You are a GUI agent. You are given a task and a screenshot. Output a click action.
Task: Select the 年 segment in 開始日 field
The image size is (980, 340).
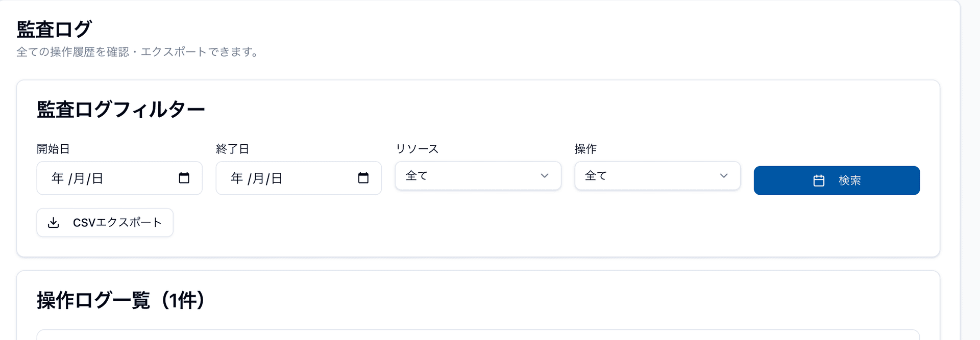[x=58, y=178]
